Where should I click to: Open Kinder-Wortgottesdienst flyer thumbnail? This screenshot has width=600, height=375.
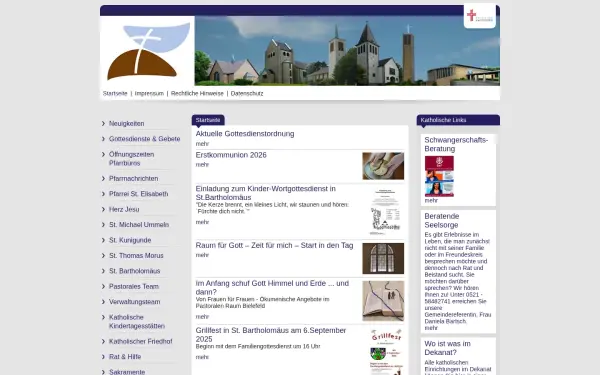[x=384, y=211]
